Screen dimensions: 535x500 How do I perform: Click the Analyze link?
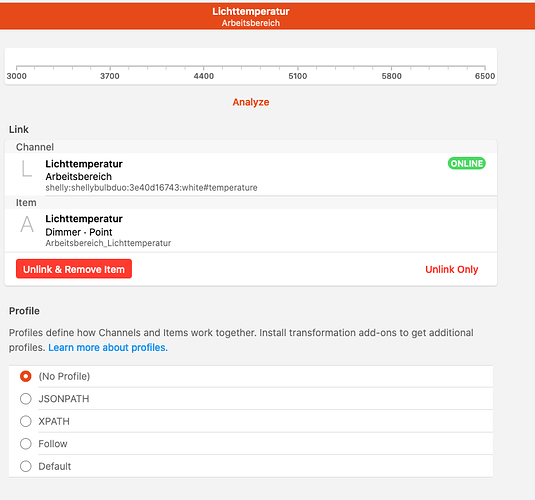tap(251, 102)
